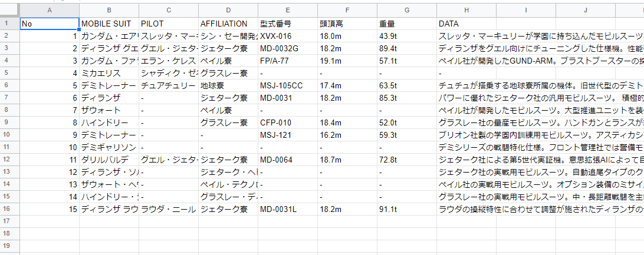Select the 'ジェターク寮' cell in row 16
Screen dimensions: 644x255
[228, 209]
